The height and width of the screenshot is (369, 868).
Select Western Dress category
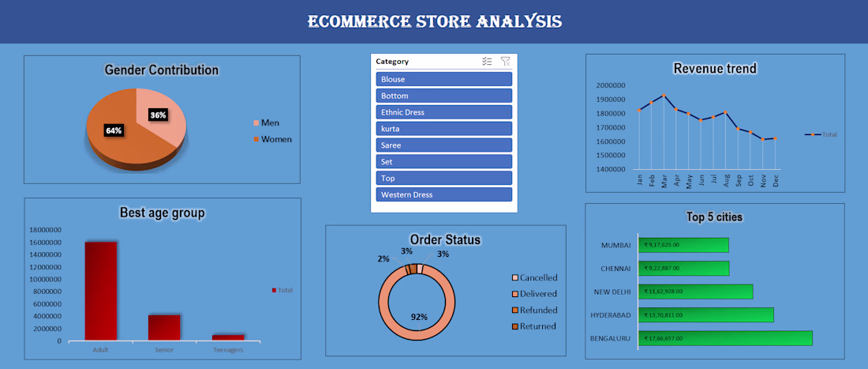coord(444,194)
